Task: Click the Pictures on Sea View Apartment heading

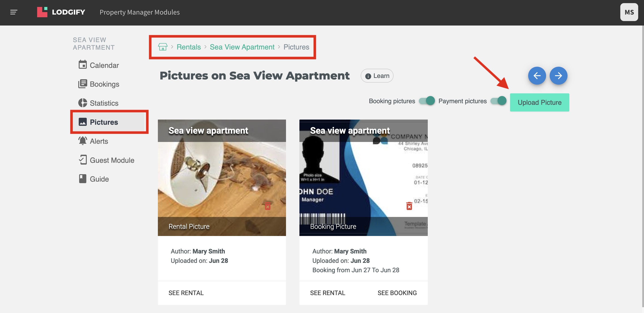Action: tap(254, 76)
